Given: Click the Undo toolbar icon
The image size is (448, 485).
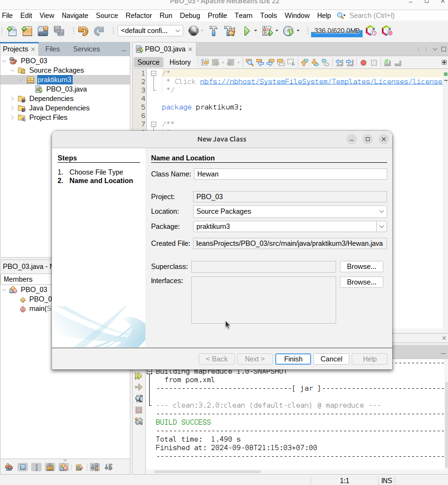Looking at the screenshot, I should pos(83,31).
